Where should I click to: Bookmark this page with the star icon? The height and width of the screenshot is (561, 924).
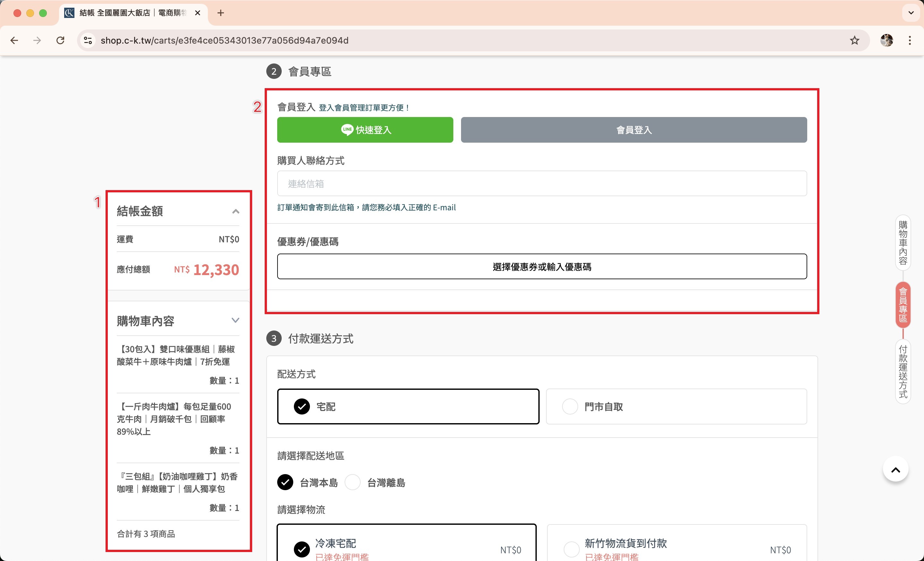tap(854, 40)
